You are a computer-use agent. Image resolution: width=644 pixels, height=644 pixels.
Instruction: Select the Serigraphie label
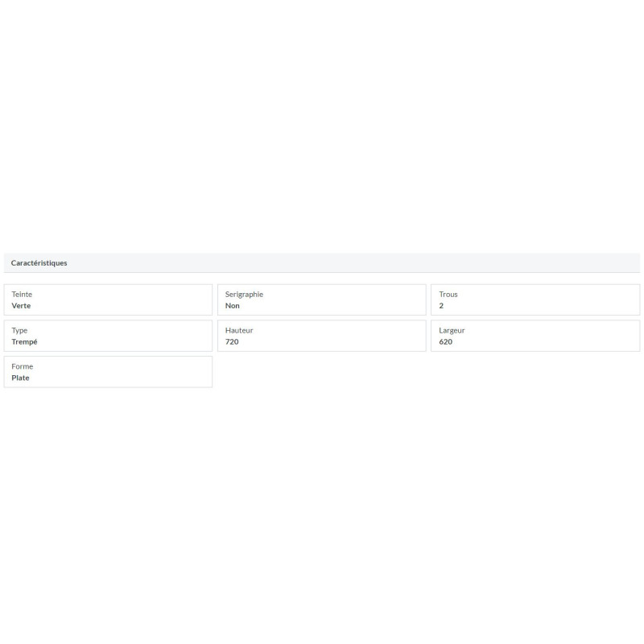(244, 295)
